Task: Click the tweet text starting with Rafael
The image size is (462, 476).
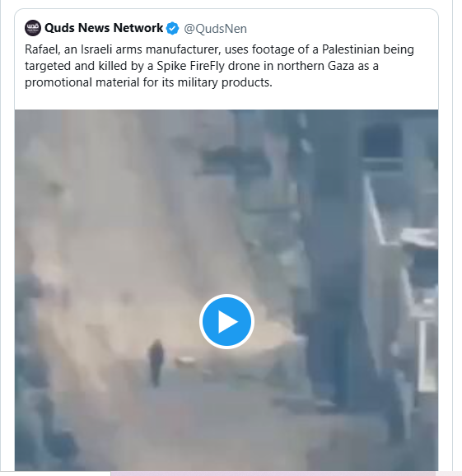Action: pos(219,66)
